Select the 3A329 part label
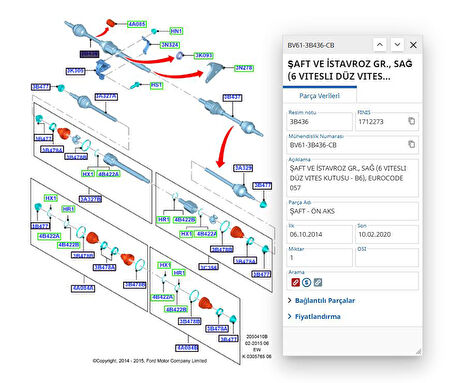Viewport: 452px width, 383px height. pyautogui.click(x=243, y=168)
